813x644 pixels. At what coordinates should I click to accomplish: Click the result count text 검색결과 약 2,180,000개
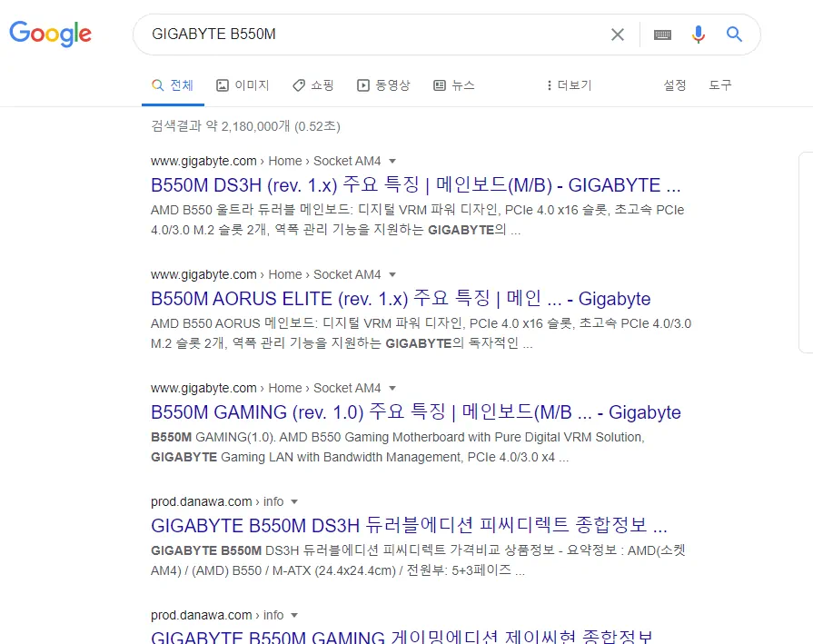point(245,126)
